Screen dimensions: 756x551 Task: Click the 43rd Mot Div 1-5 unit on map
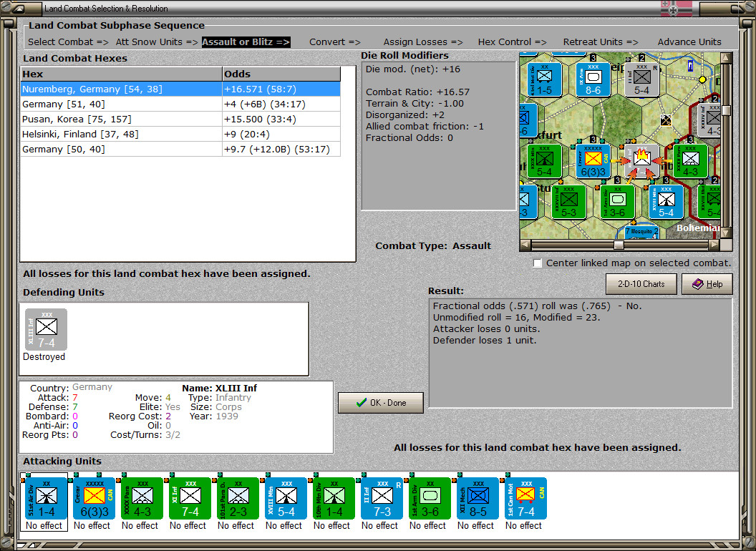click(x=544, y=80)
